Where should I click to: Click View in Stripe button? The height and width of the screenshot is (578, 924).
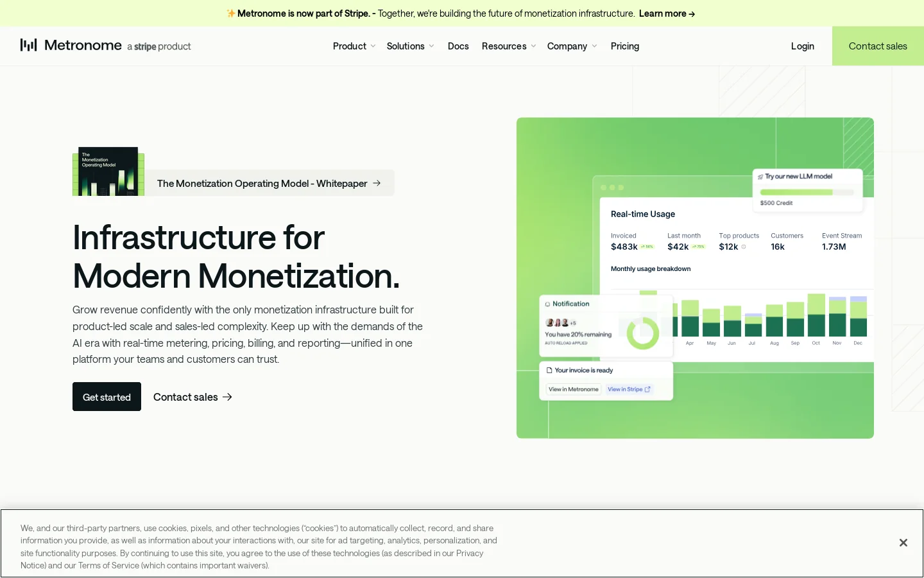click(629, 389)
